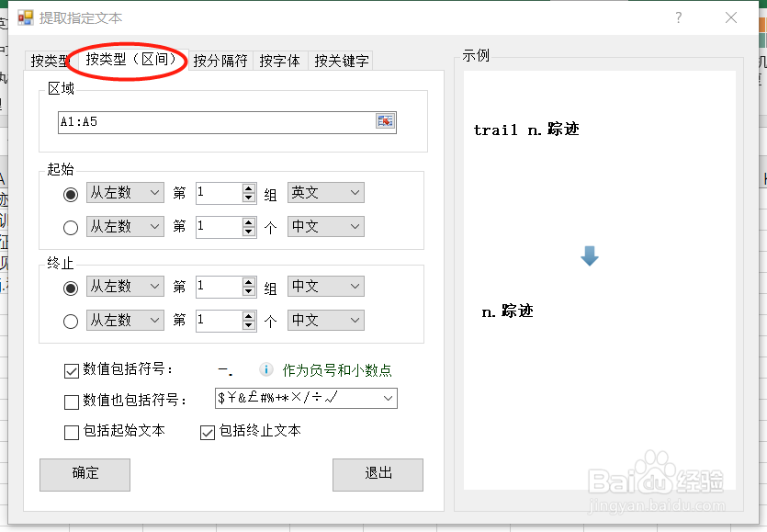Open the 从左数 dropdown in 终止 组 row
This screenshot has height=532, width=767.
coord(125,287)
